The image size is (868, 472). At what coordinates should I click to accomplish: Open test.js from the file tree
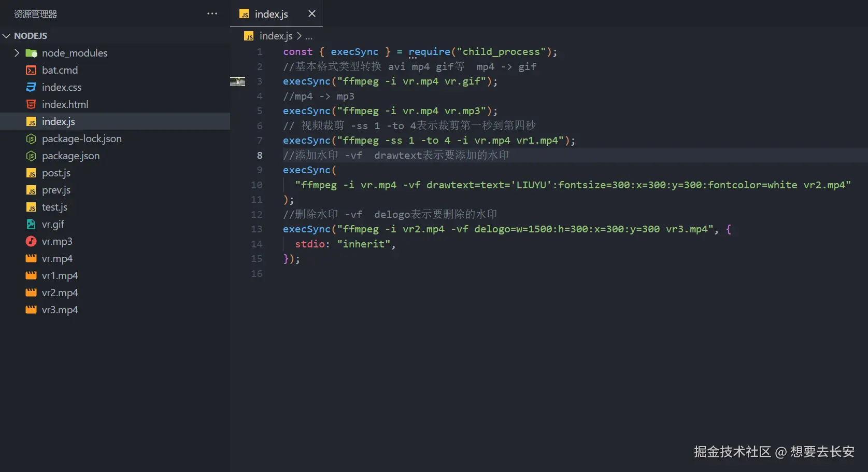click(x=54, y=207)
